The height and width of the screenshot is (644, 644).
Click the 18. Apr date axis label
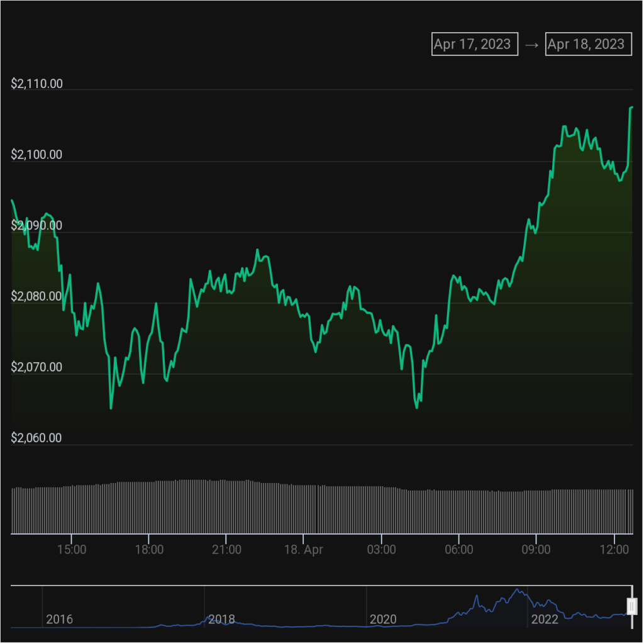pyautogui.click(x=304, y=550)
